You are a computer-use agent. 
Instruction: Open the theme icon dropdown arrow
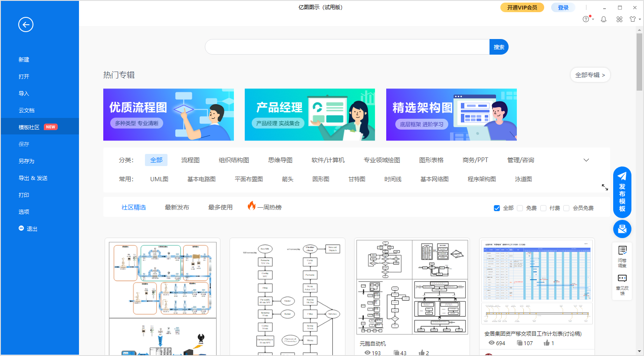(x=640, y=19)
